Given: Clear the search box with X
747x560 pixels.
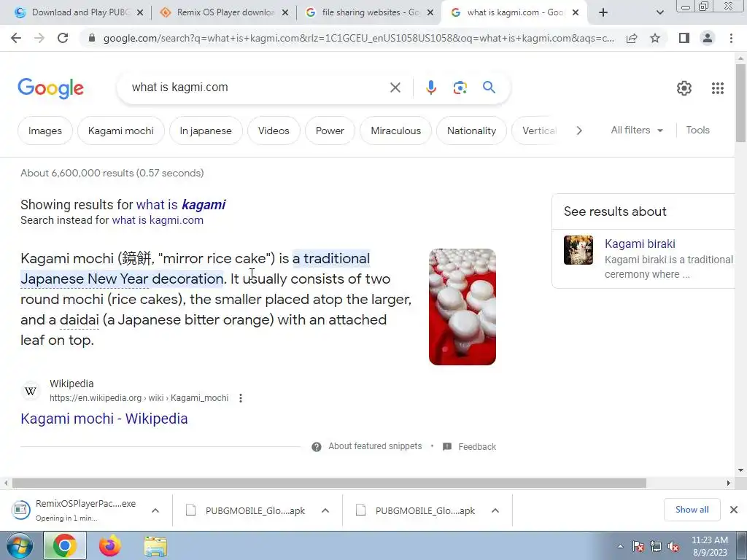Looking at the screenshot, I should [395, 87].
